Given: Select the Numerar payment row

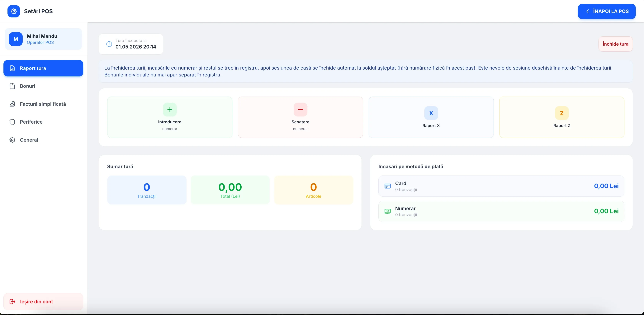Looking at the screenshot, I should [x=501, y=211].
